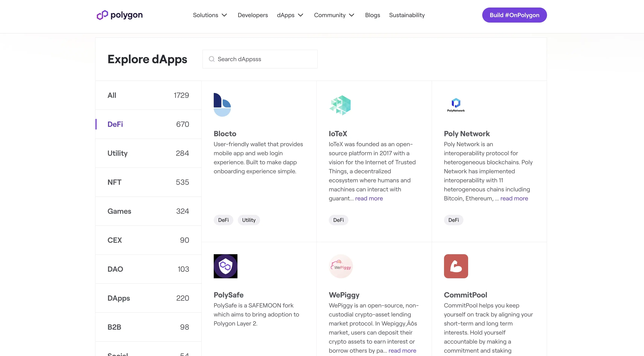644x356 pixels.
Task: Click the Build #OnPolygon button
Action: 514,15
